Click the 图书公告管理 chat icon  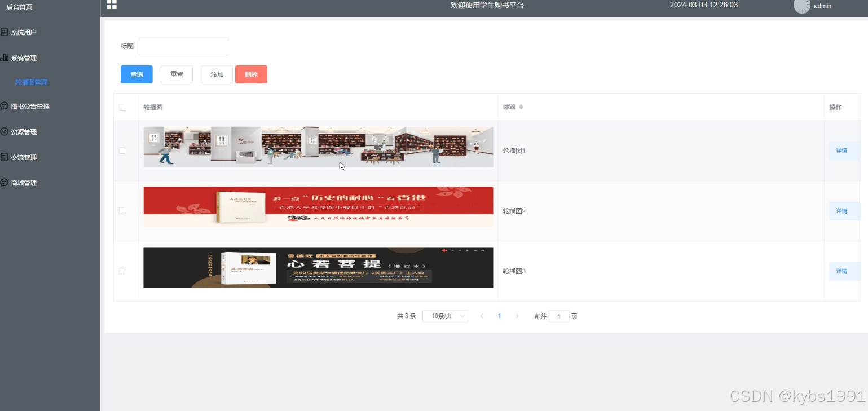tap(5, 106)
